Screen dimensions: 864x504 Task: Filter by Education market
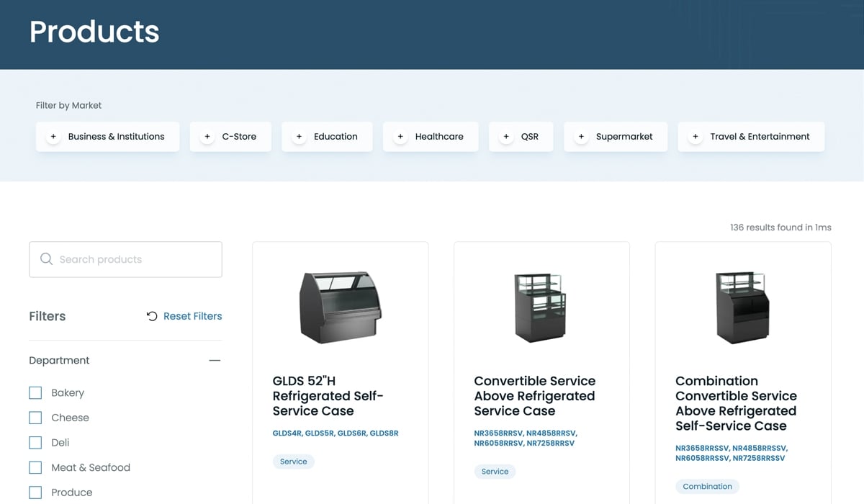(327, 137)
